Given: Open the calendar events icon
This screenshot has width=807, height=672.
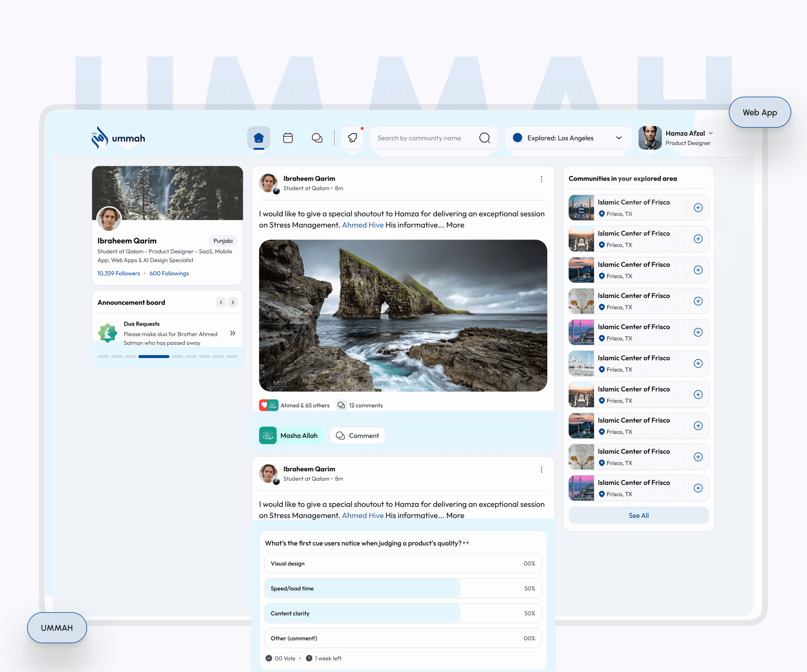Looking at the screenshot, I should pyautogui.click(x=288, y=138).
